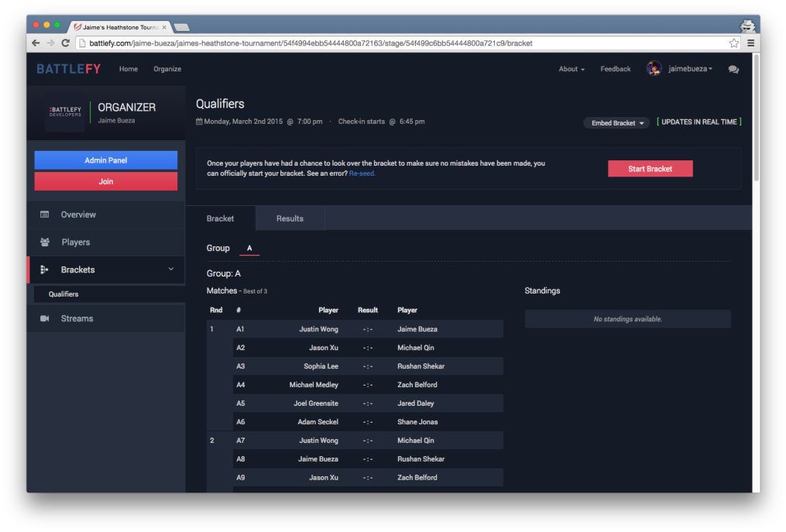
Task: Click the UPDATES IN REAL TIME label
Action: 698,122
